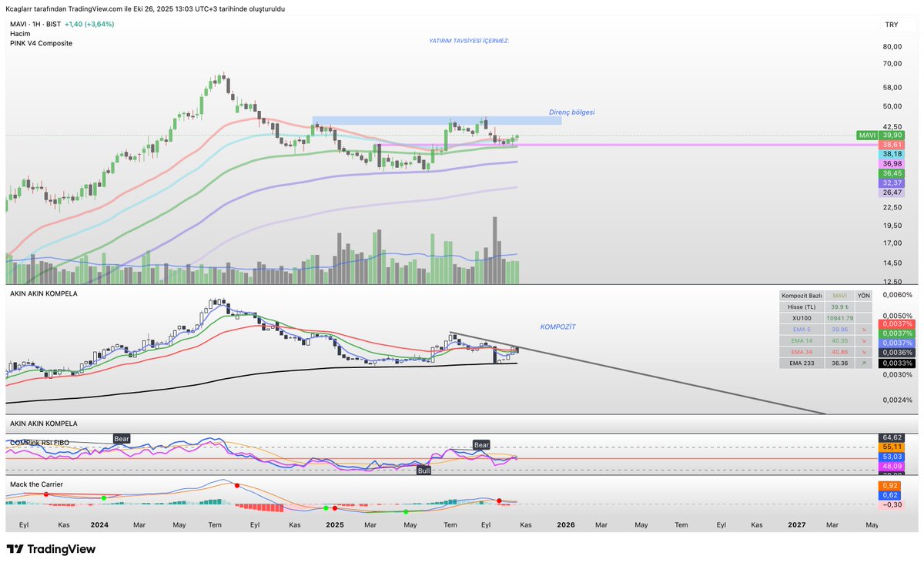
Task: Select the PINK V4 Composite indicator label
Action: 41,43
